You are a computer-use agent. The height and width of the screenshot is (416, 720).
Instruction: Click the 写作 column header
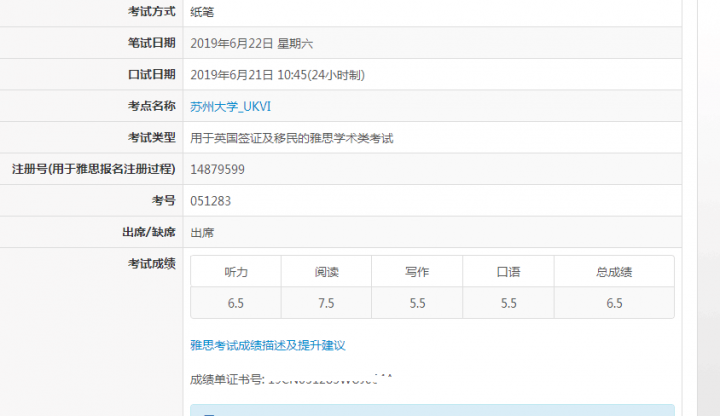coord(417,272)
